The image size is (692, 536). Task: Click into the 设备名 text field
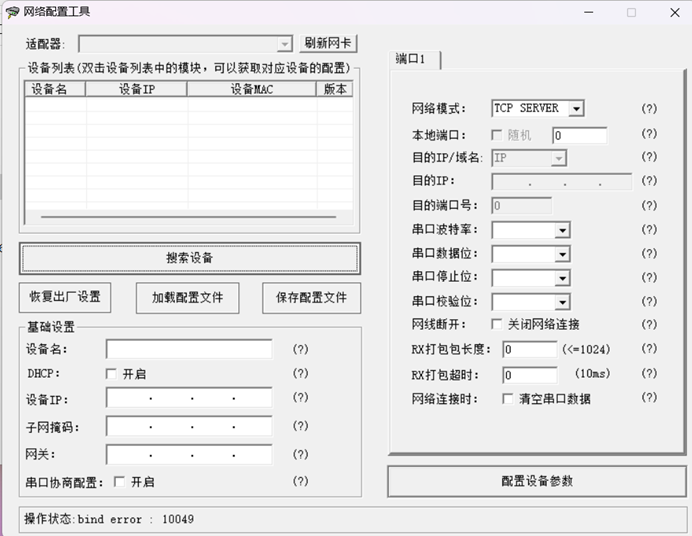point(188,350)
